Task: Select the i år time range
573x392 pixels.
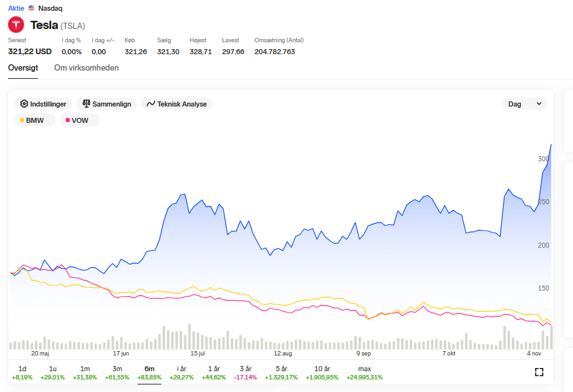Action: tap(182, 372)
